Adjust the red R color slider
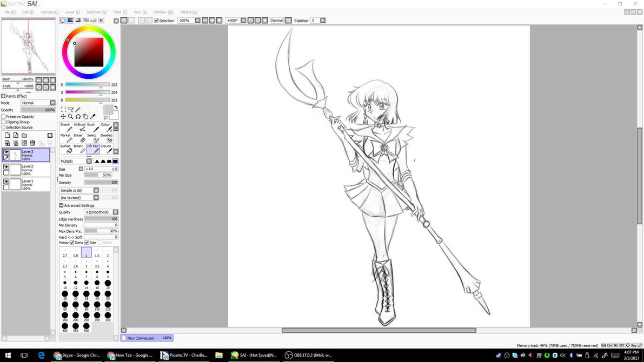 pos(88,85)
